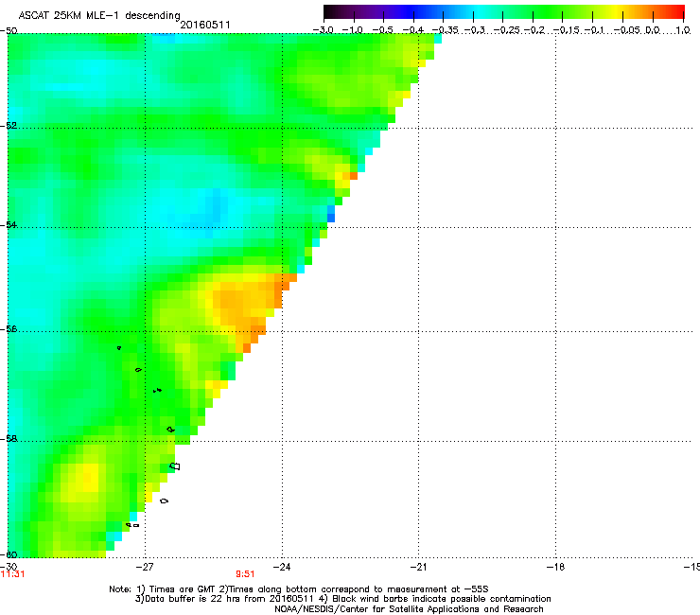The width and height of the screenshot is (700, 615).
Task: Click the -27 longitude axis label
Action: [x=145, y=567]
